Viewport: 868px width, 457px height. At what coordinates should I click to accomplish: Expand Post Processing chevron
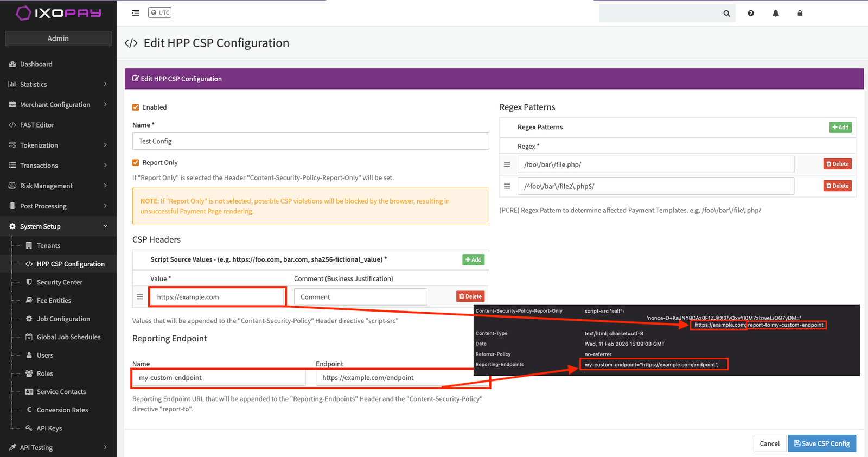coord(105,206)
